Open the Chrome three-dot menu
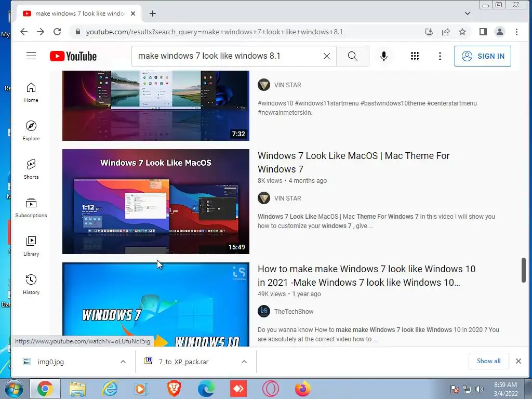 pyautogui.click(x=516, y=32)
